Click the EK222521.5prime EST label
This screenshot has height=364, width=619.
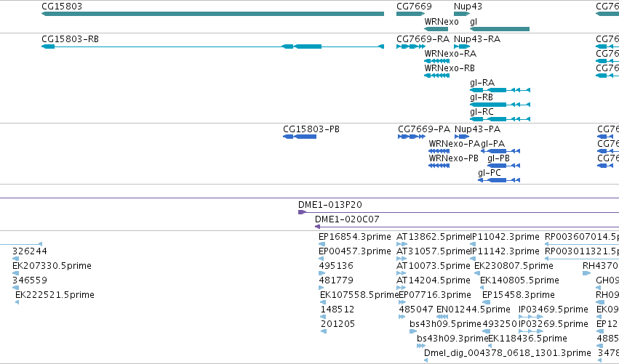coord(55,295)
